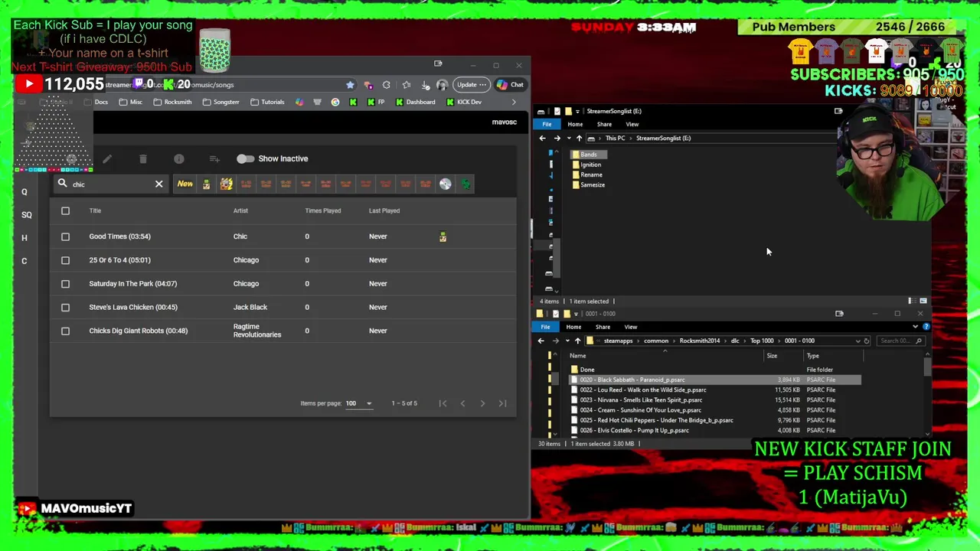Image resolution: width=980 pixels, height=551 pixels.
Task: Open the Share tab in StreamerSonglist Explorer window
Action: click(604, 124)
